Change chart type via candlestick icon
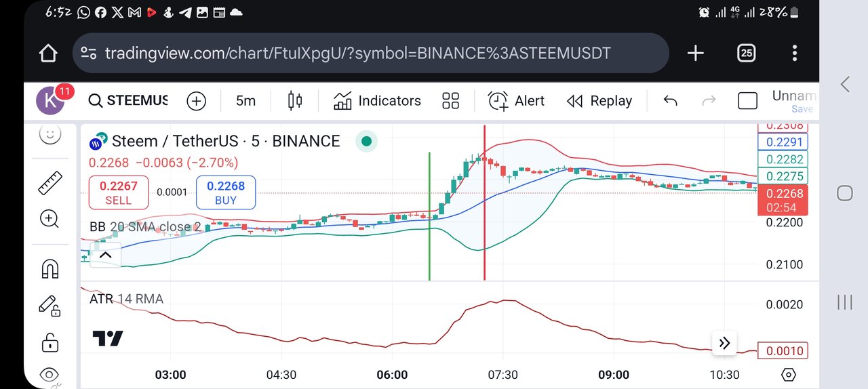Image resolution: width=868 pixels, height=389 pixels. pos(295,101)
